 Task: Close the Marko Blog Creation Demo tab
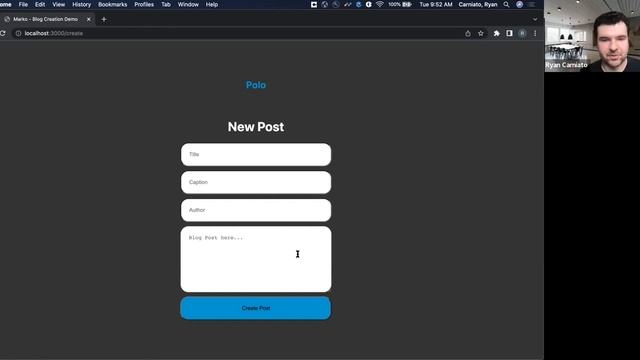pyautogui.click(x=89, y=19)
